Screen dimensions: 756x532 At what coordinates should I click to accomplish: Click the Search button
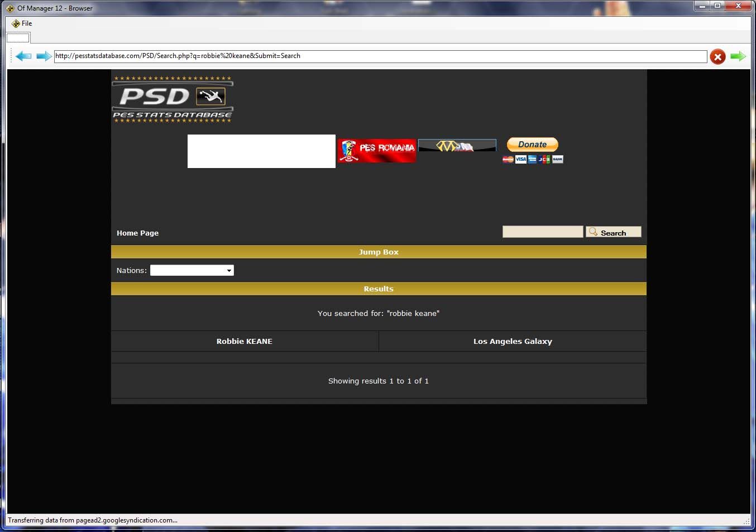click(613, 232)
